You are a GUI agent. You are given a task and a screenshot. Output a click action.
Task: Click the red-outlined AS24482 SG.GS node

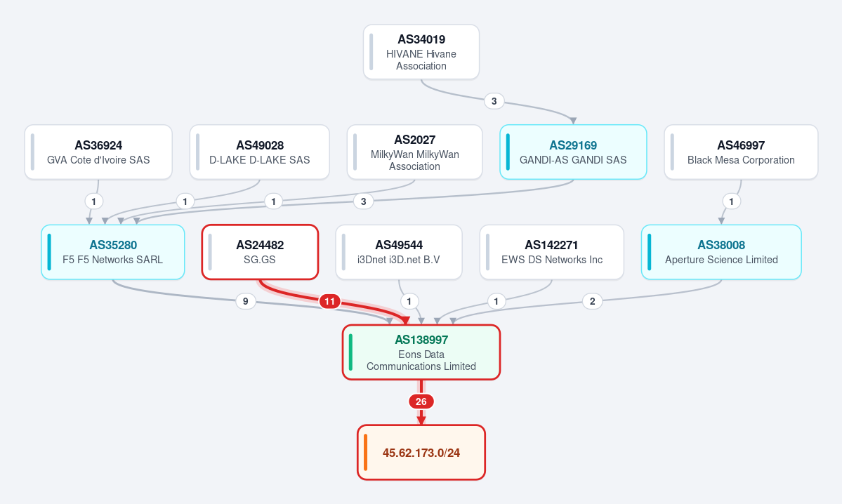coord(260,252)
